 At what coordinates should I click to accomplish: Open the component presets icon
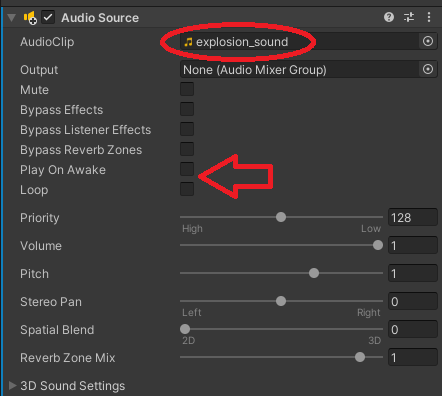coord(409,17)
